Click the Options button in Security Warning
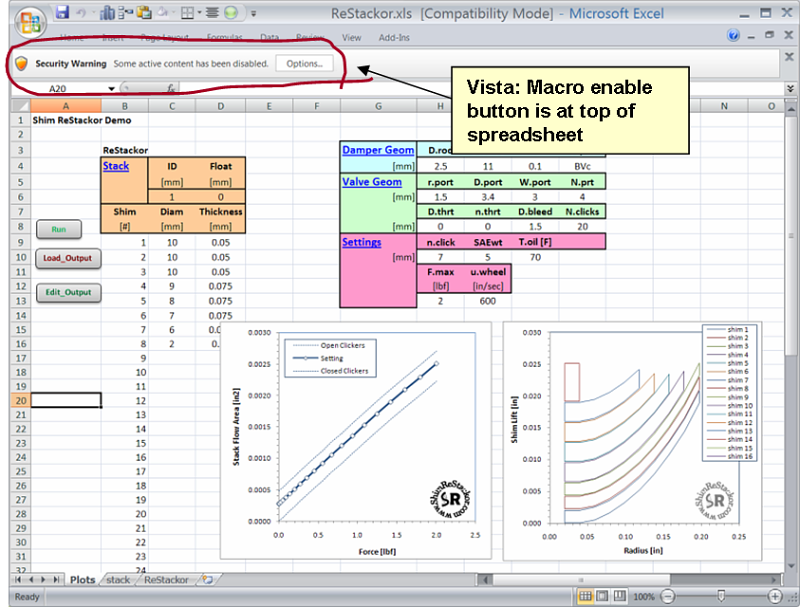Image resolution: width=800 pixels, height=607 pixels. (304, 64)
